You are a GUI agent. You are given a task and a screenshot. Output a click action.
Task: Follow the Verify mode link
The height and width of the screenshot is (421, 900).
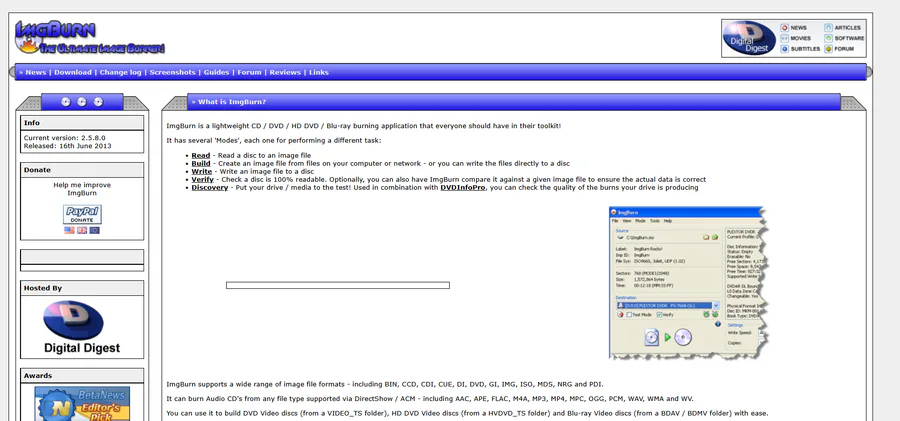click(203, 180)
